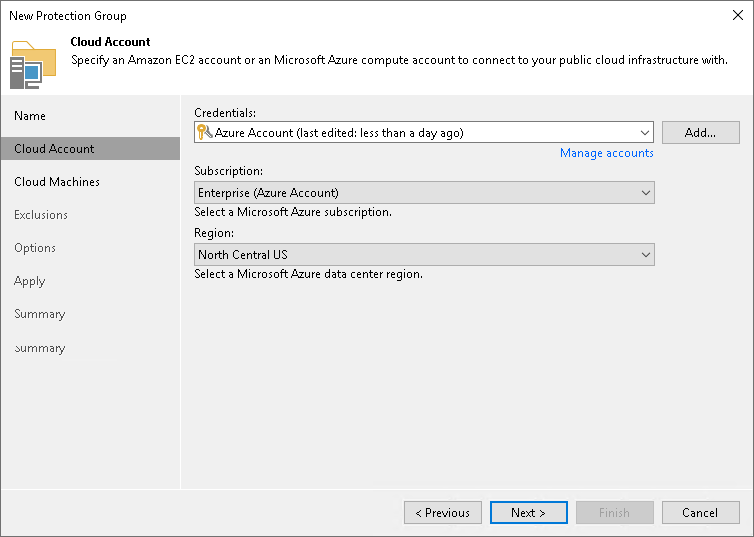Select the Cloud Account wizard step
The width and height of the screenshot is (754, 537).
pos(90,149)
